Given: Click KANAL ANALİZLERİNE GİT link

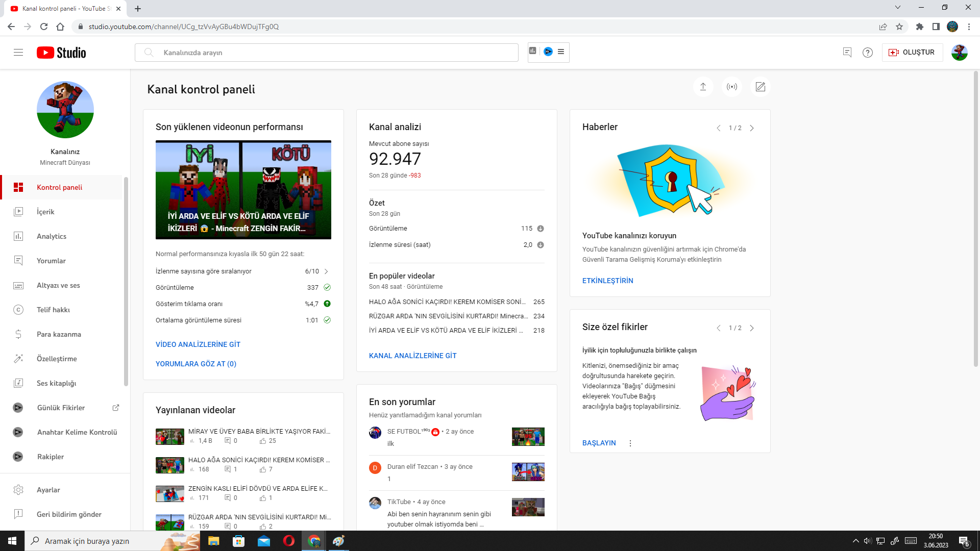Looking at the screenshot, I should coord(413,356).
